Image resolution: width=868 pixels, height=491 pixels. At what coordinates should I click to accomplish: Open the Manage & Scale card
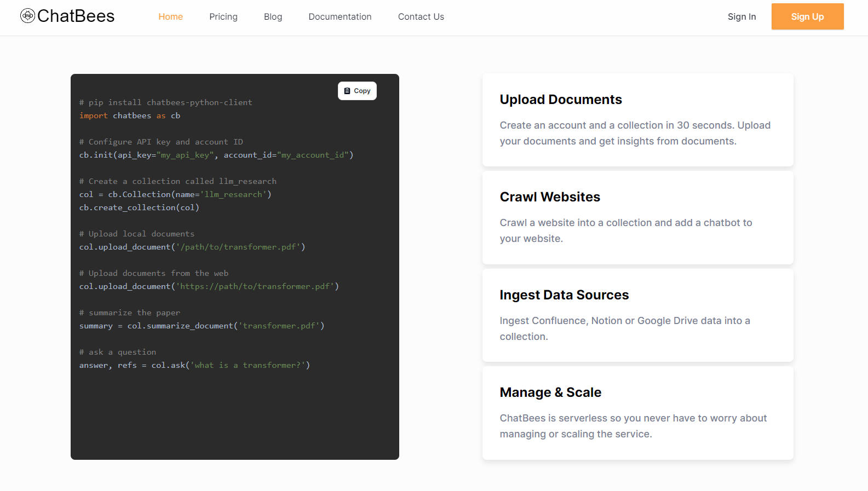(637, 413)
